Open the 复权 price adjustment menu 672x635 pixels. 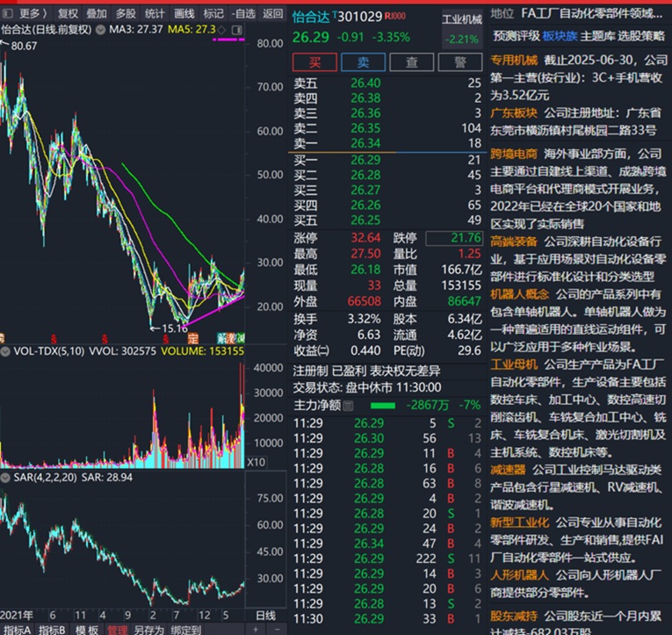(x=68, y=14)
